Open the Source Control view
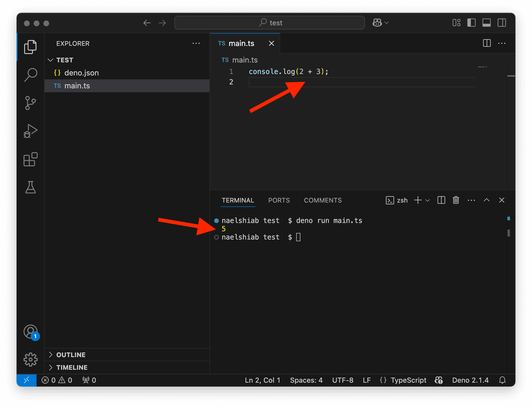The image size is (532, 407). 30,103
